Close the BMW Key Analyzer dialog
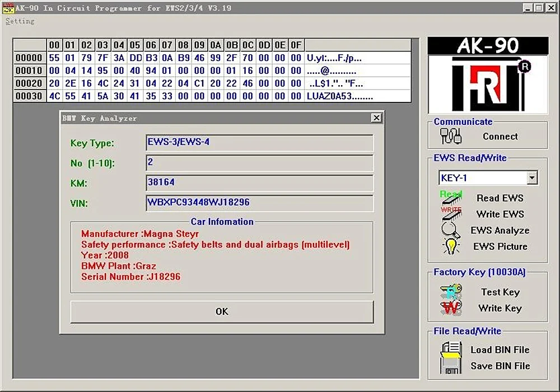 pos(376,118)
